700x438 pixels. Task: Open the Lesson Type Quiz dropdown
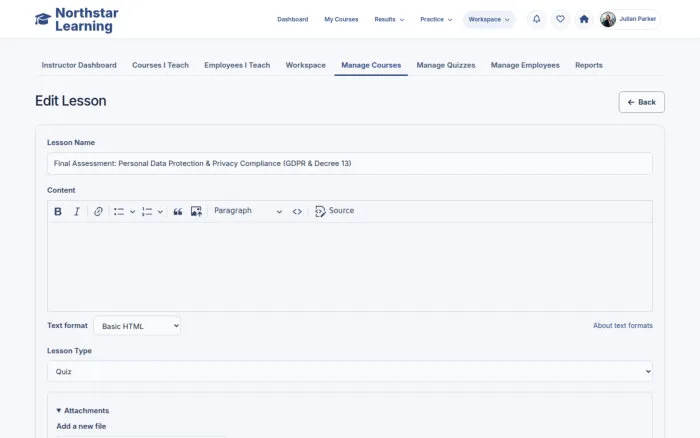(x=350, y=371)
